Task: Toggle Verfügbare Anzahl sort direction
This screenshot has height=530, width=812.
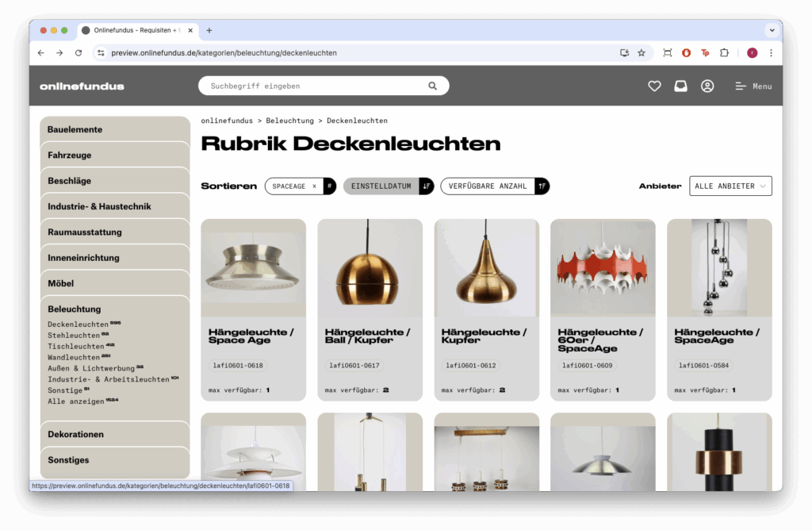Action: point(542,186)
